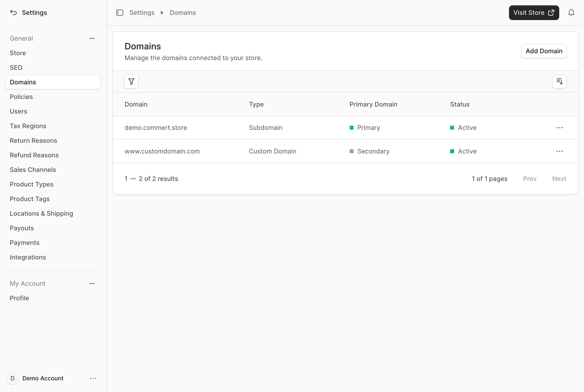The image size is (584, 392).
Task: Collapse the My Account section
Action: click(92, 284)
